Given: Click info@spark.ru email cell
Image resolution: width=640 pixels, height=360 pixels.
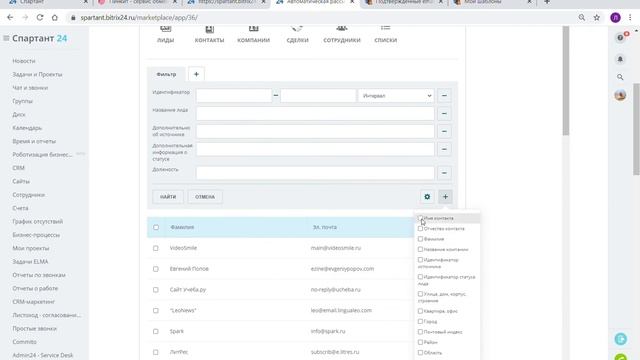Looking at the screenshot, I should 328,331.
